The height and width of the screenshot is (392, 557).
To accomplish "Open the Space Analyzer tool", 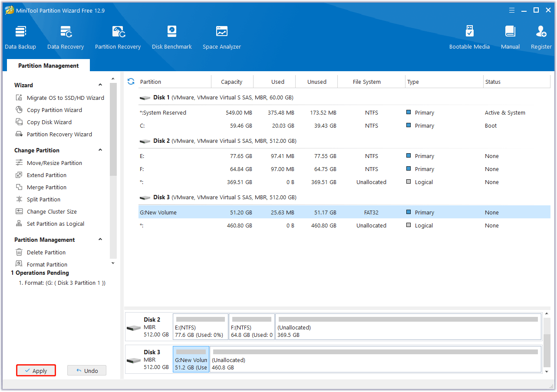I will click(x=222, y=37).
